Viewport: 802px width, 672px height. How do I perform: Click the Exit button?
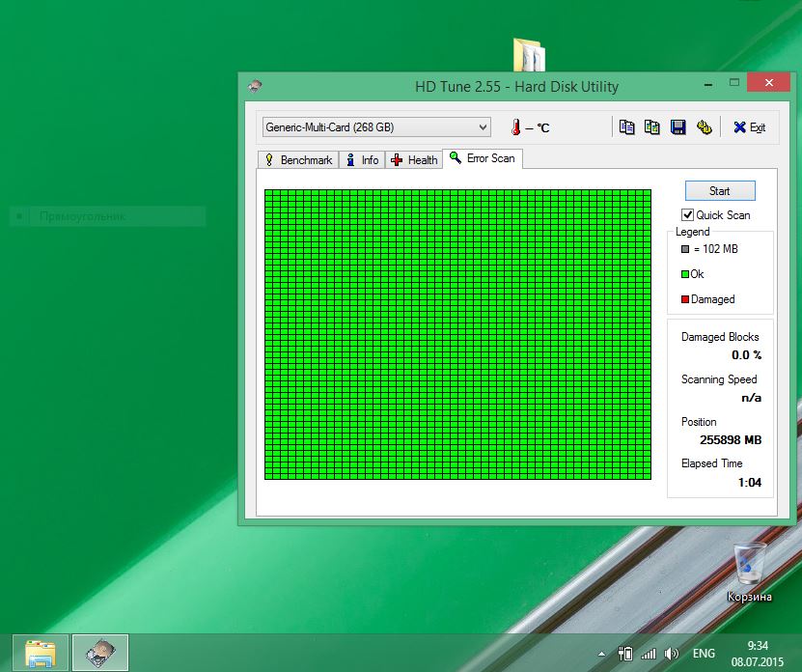click(749, 127)
